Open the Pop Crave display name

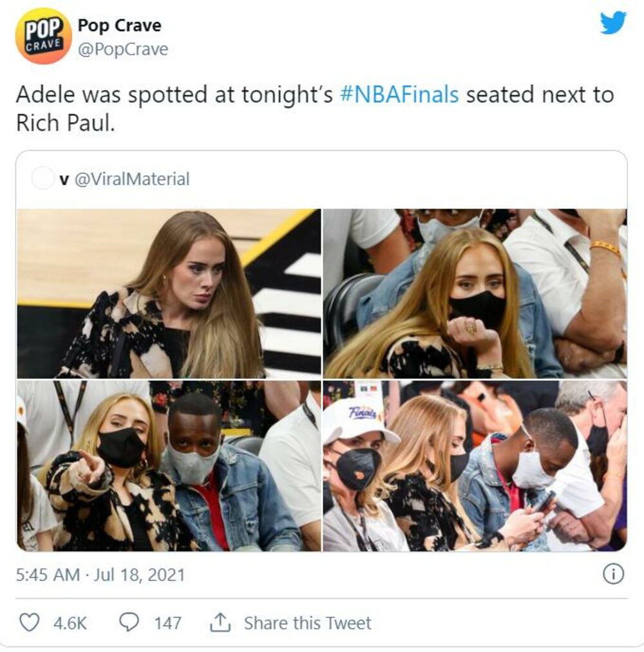click(x=119, y=26)
